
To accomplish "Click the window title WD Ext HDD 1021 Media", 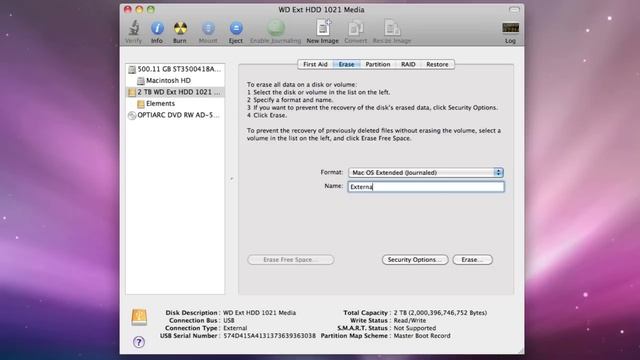I will pos(322,9).
